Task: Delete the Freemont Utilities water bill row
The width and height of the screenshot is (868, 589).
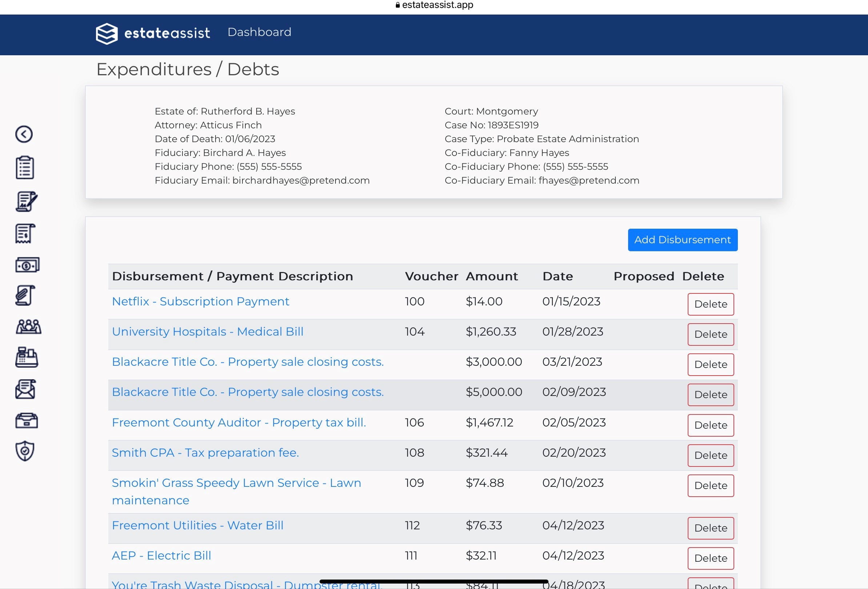Action: (710, 528)
